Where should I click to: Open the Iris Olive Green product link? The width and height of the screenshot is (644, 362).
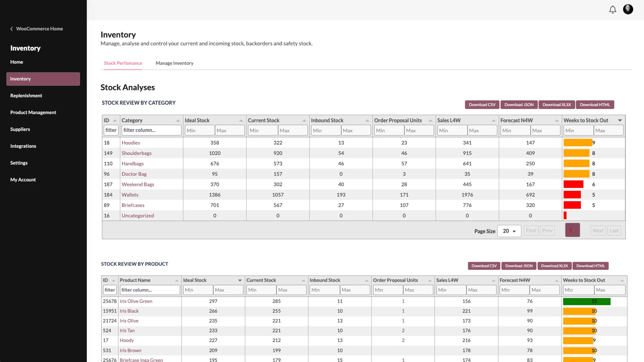pyautogui.click(x=136, y=301)
